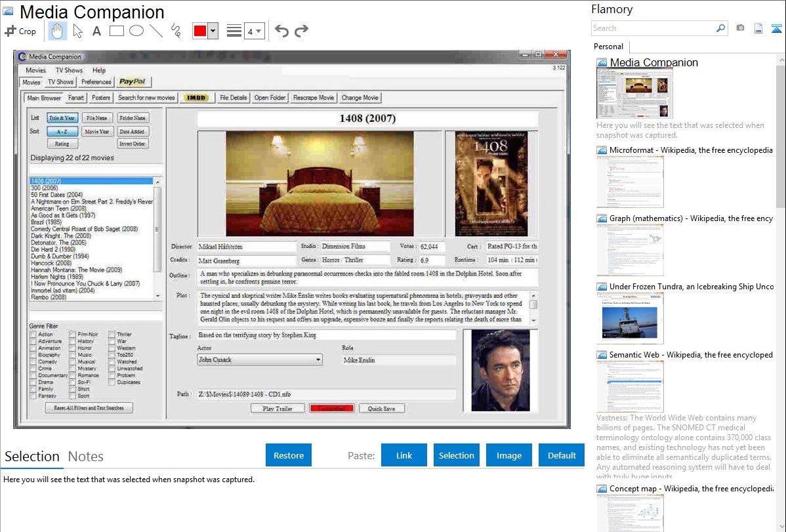Undo the last annotation
786x532 pixels.
pyautogui.click(x=281, y=31)
